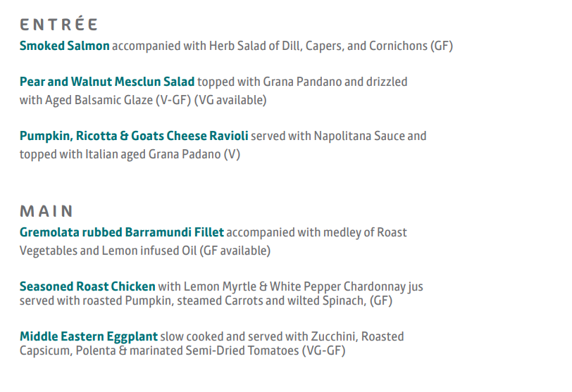Click the (V) label after Grana Padano
This screenshot has width=572, height=392.
[232, 154]
